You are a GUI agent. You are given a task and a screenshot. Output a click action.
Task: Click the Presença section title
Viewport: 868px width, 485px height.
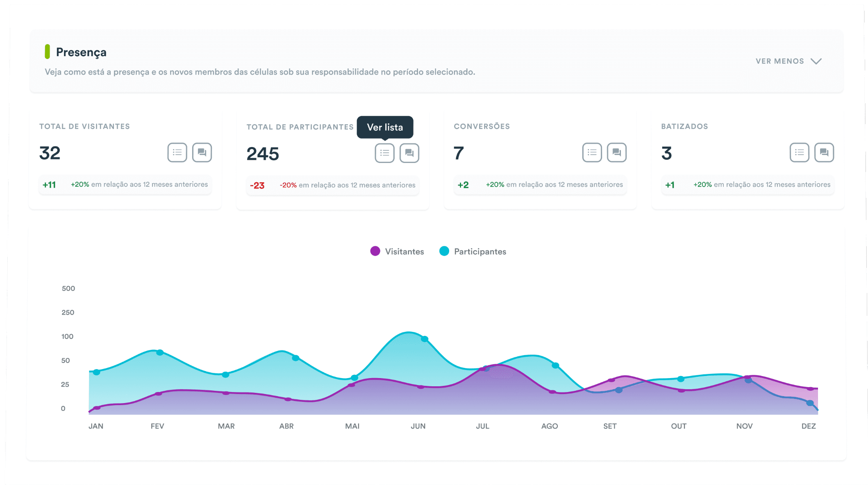point(81,52)
